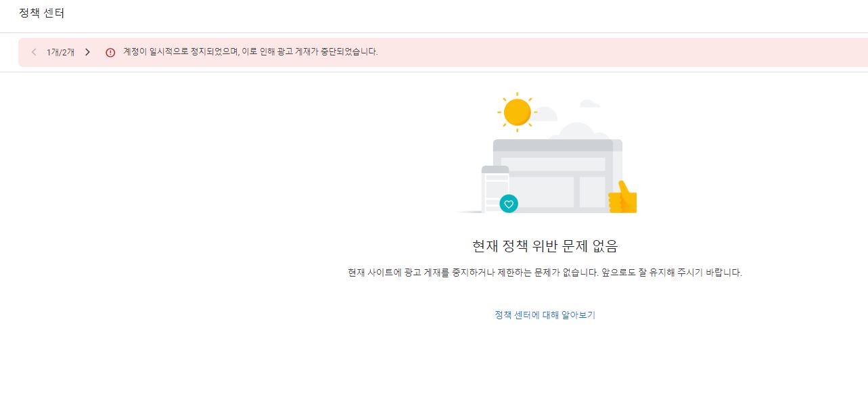
Task: Go to the previous notification arrow
Action: [34, 52]
